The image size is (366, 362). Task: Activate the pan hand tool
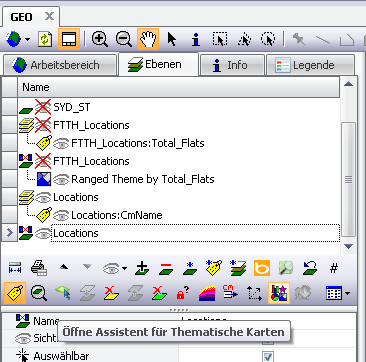(148, 39)
